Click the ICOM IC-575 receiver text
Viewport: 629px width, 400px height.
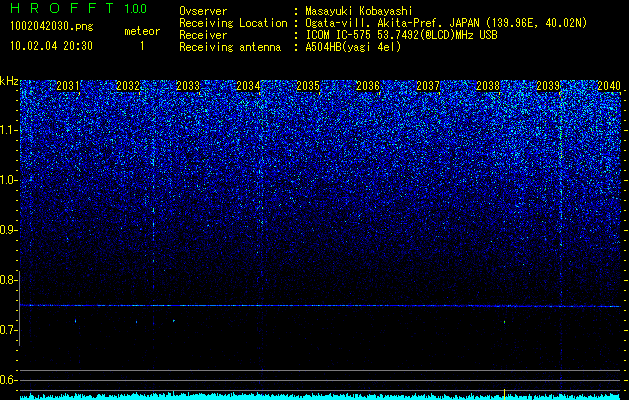tap(401, 35)
